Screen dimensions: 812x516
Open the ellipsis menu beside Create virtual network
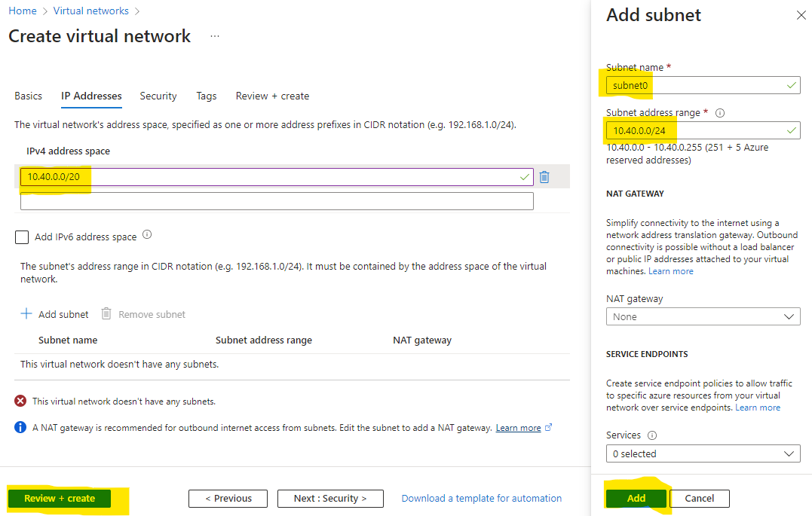pos(215,36)
